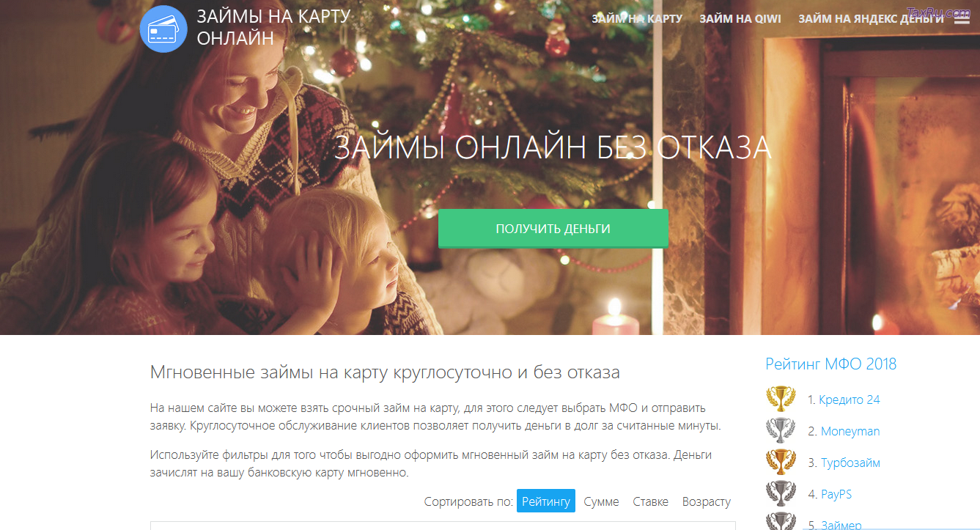This screenshot has height=530, width=980.
Task: Click the Займы на карту онлайн site title
Action: (273, 27)
